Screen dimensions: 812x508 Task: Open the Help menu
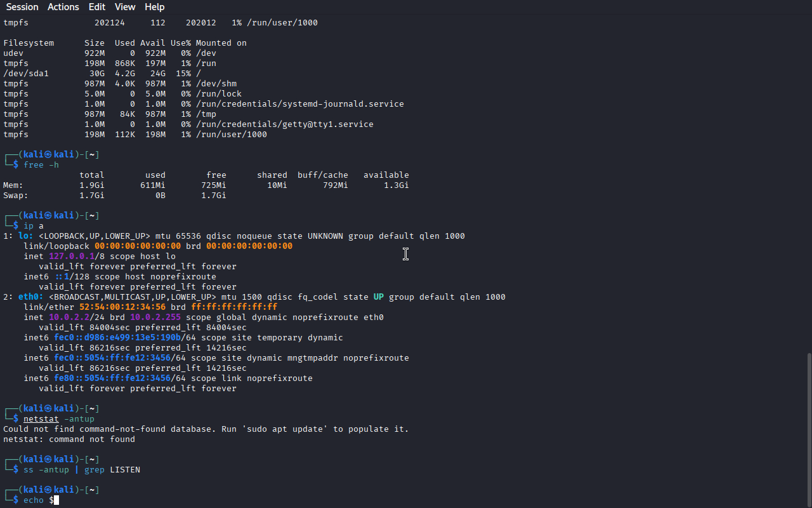click(x=155, y=7)
